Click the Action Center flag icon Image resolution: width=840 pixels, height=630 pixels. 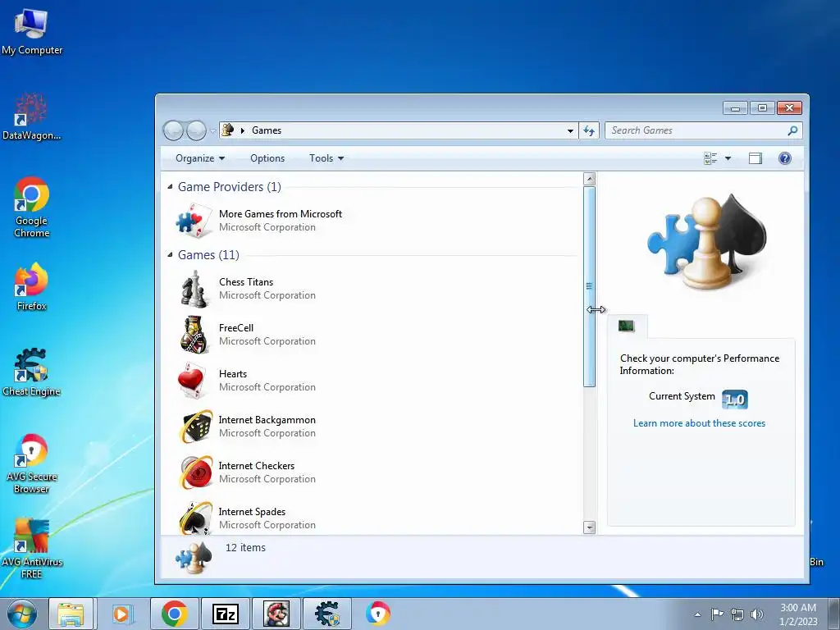pos(717,614)
